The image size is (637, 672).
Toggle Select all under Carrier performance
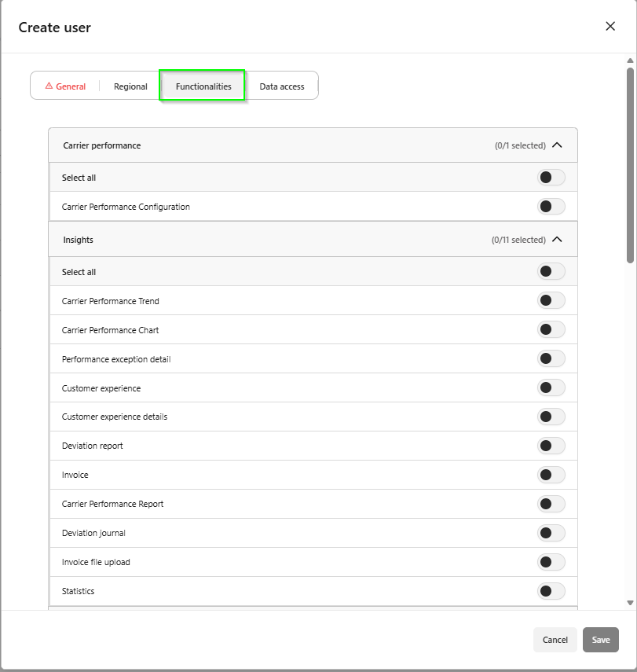[551, 178]
